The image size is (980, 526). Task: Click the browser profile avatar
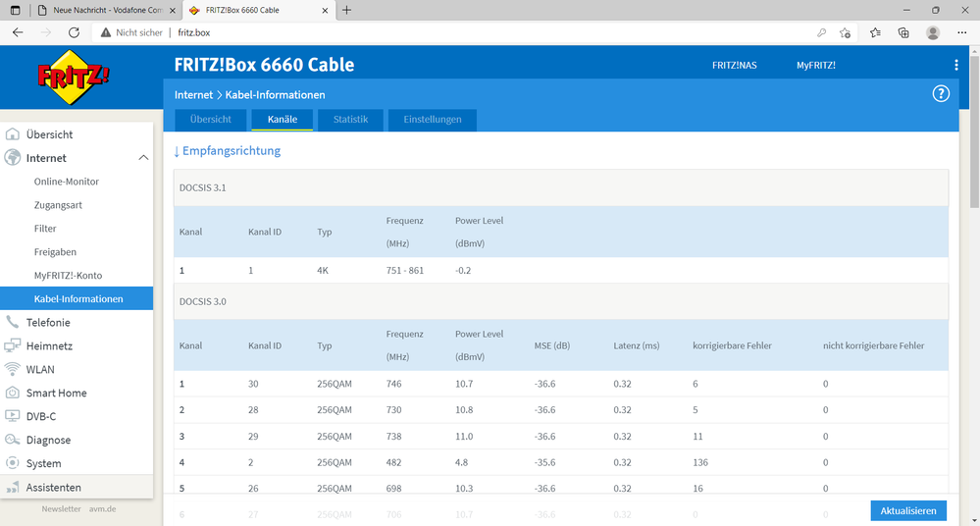coord(933,32)
